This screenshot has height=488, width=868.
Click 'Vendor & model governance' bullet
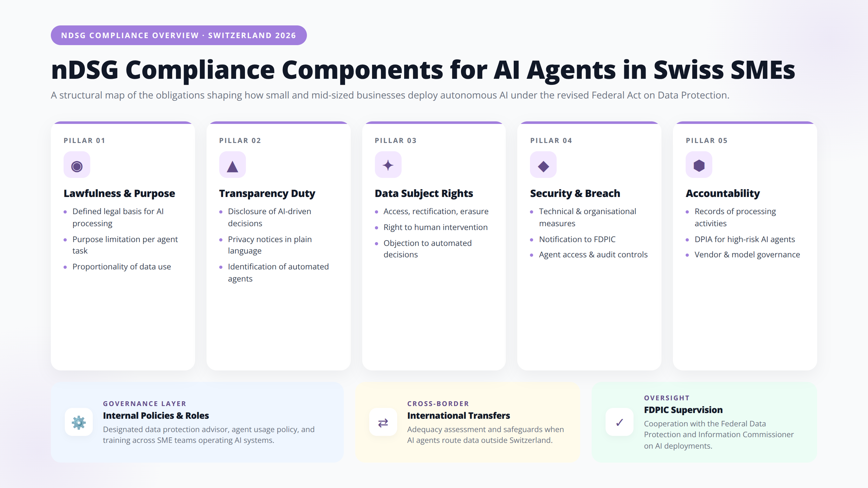pyautogui.click(x=747, y=255)
